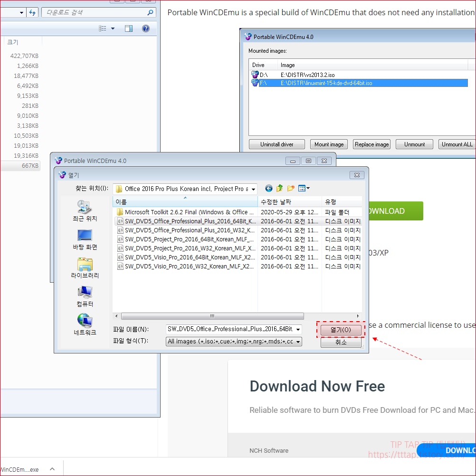The width and height of the screenshot is (476, 476).
Task: Select SW_DVD5_Office_Professional_Plus_2016_W32_K file
Action: [x=186, y=230]
